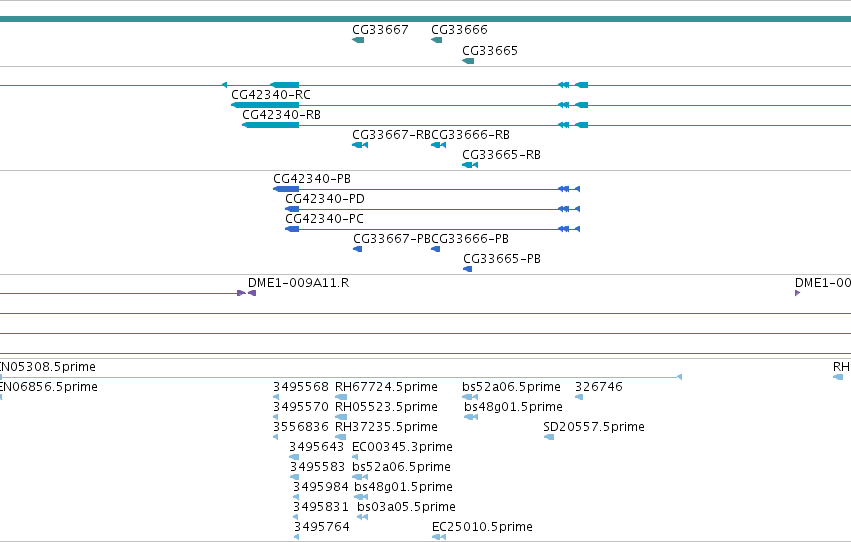This screenshot has width=851, height=542.
Task: Click the CG42340-PD protein label
Action: pos(325,199)
